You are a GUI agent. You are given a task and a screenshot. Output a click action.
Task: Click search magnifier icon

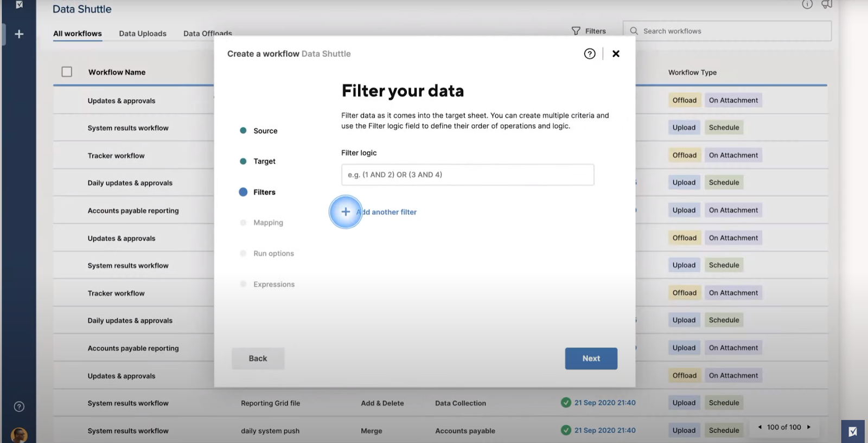click(634, 31)
